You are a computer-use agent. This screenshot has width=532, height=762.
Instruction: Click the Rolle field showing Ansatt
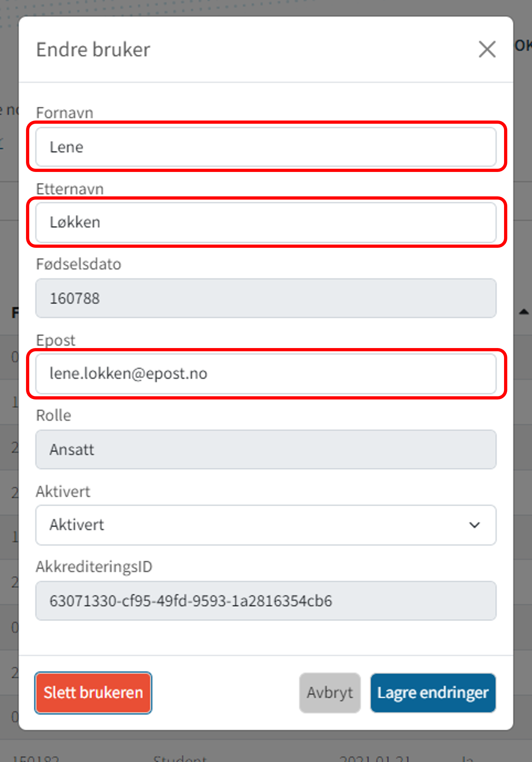tap(266, 449)
